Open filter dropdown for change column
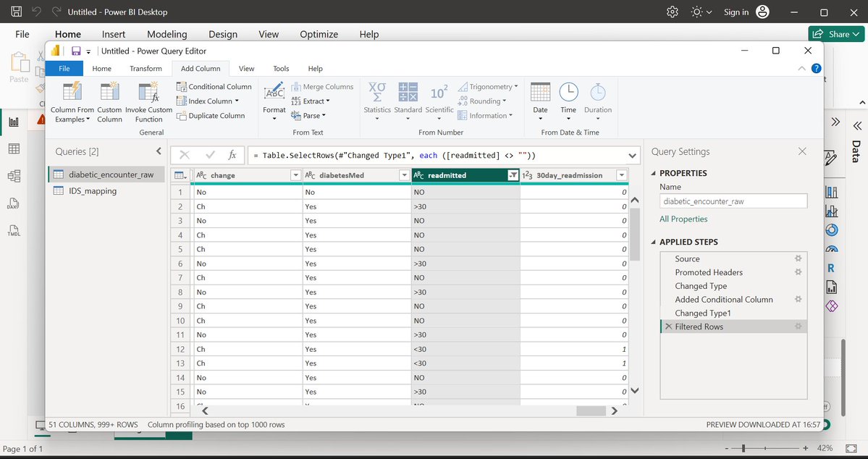This screenshot has width=868, height=459. pyautogui.click(x=295, y=175)
